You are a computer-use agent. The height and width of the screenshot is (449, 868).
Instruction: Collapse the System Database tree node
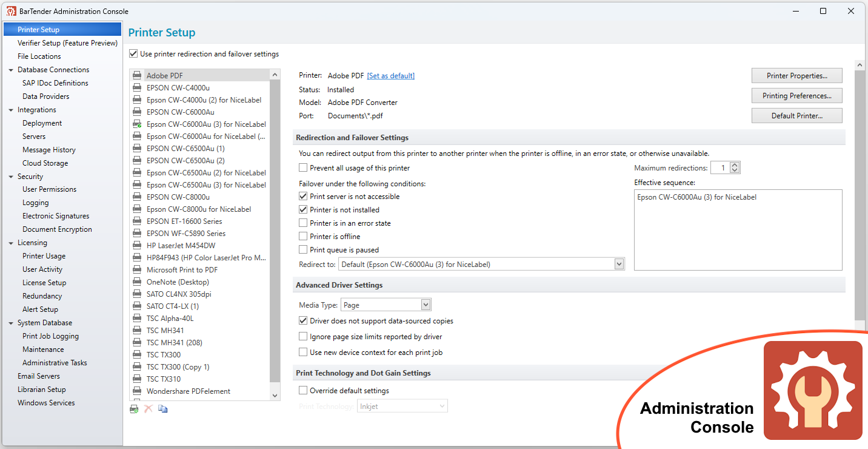11,323
